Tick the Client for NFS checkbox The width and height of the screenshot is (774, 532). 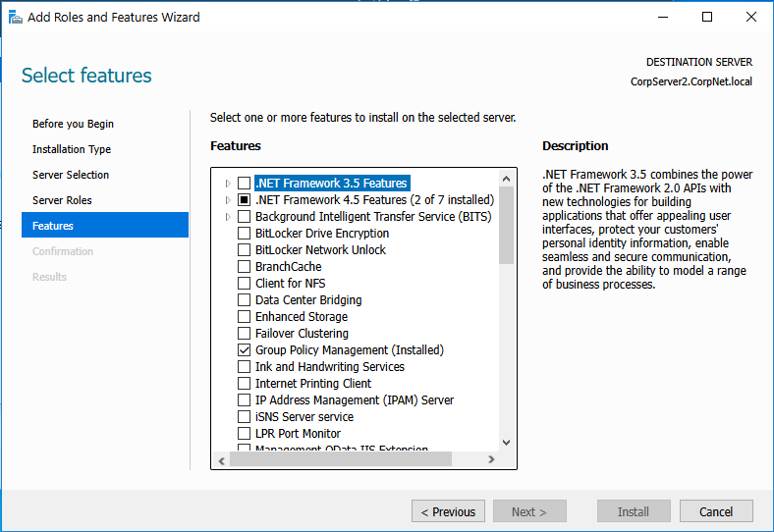(x=244, y=284)
